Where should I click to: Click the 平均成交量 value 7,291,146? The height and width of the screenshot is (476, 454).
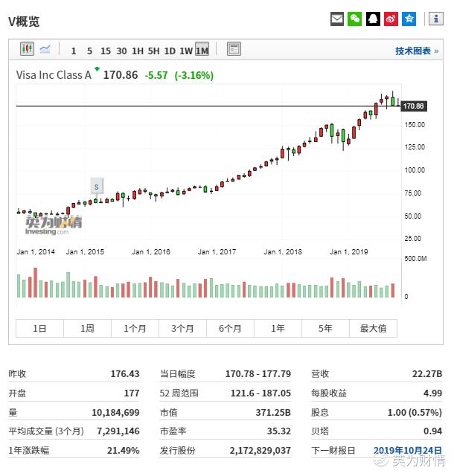pos(118,431)
